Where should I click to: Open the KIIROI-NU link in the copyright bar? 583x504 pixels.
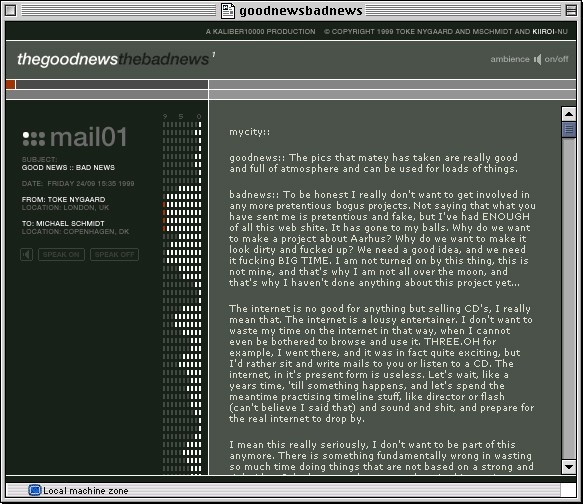pyautogui.click(x=550, y=32)
